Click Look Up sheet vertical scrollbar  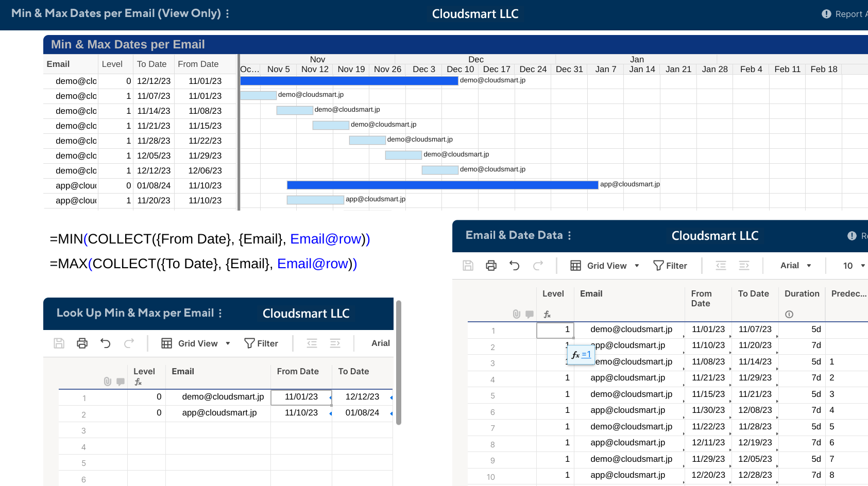(x=399, y=362)
